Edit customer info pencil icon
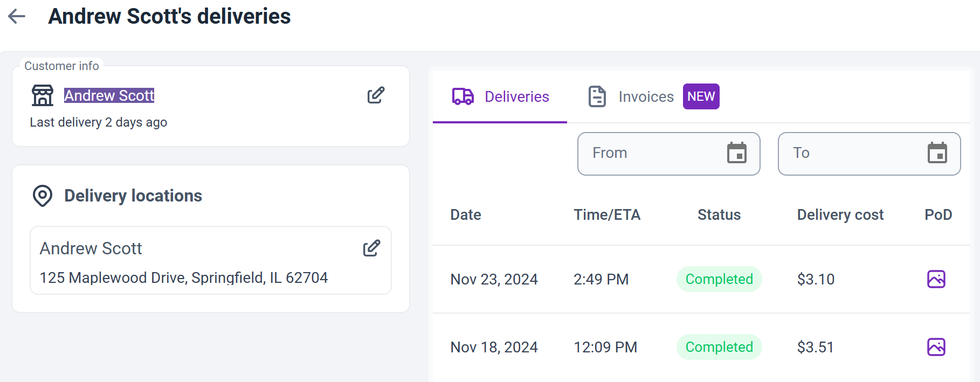980x382 pixels. click(376, 95)
